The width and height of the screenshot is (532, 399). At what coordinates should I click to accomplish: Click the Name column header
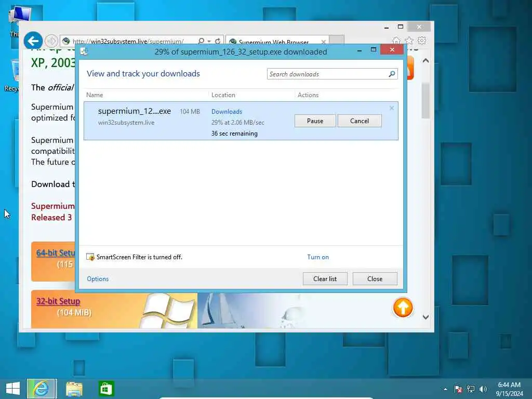point(95,95)
